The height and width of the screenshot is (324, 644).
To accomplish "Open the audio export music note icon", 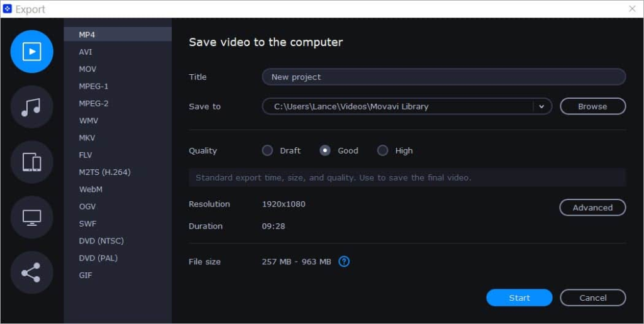I will pos(31,107).
